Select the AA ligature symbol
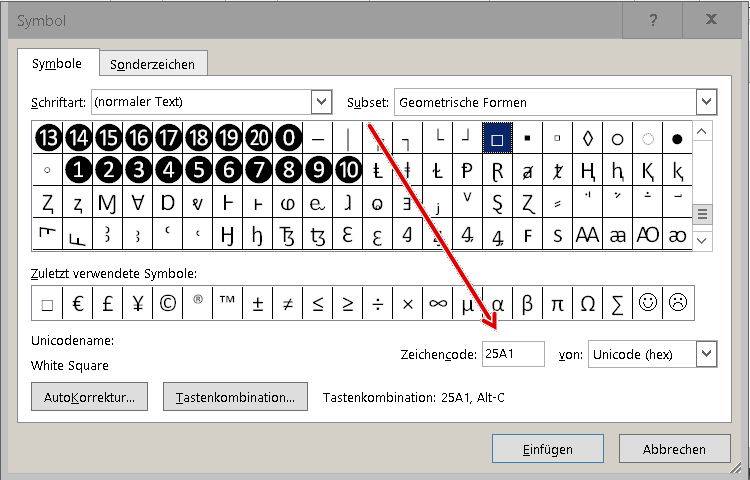The height and width of the screenshot is (480, 750). coord(587,235)
